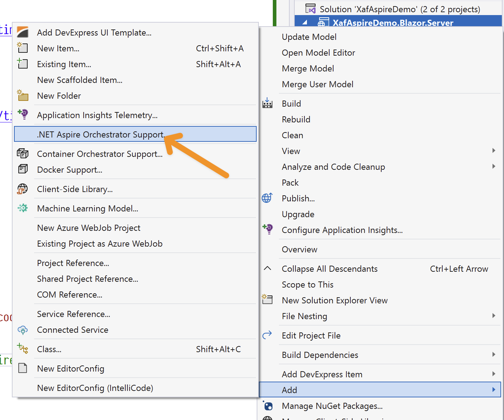Click the New Solution Explorer View icon

(x=267, y=300)
